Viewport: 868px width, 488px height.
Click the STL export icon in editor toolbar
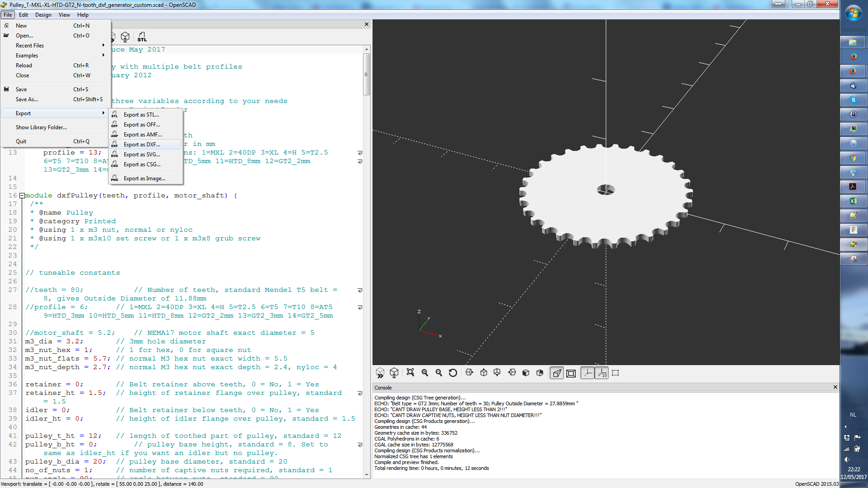click(142, 37)
